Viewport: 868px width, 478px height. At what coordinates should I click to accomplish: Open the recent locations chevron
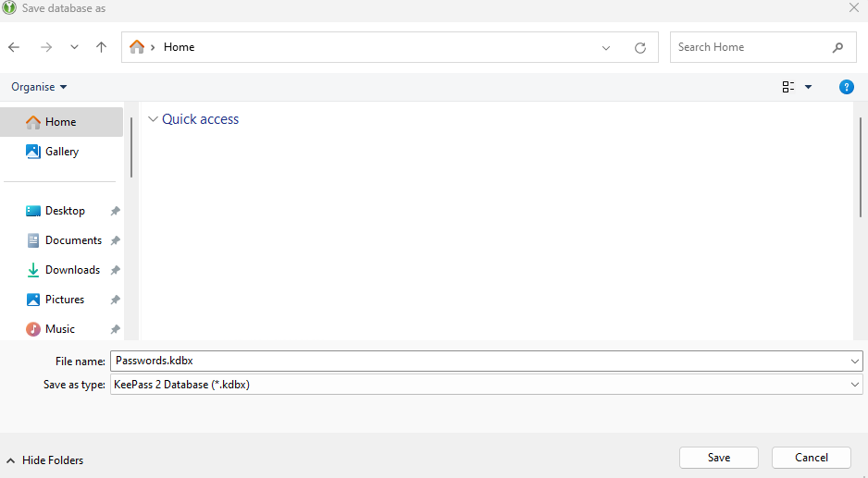coord(74,47)
